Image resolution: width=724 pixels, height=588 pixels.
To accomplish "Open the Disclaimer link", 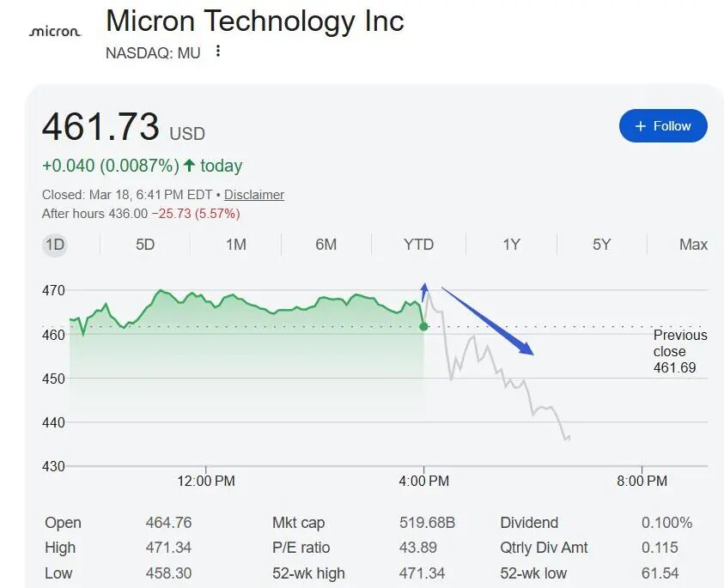I will 253,195.
